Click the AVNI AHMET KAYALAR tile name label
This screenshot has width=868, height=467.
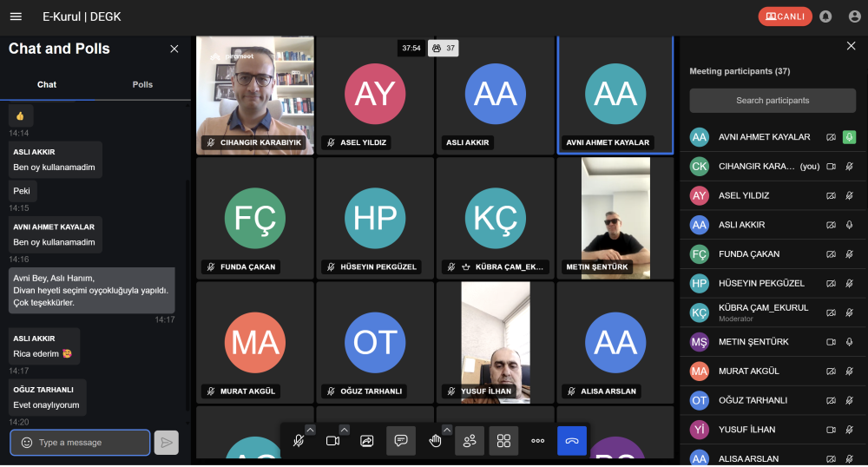608,142
